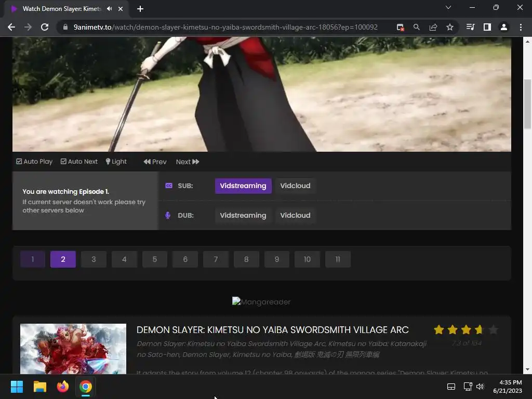Click the scrollbar down arrow
The width and height of the screenshot is (532, 399).
[x=527, y=369]
